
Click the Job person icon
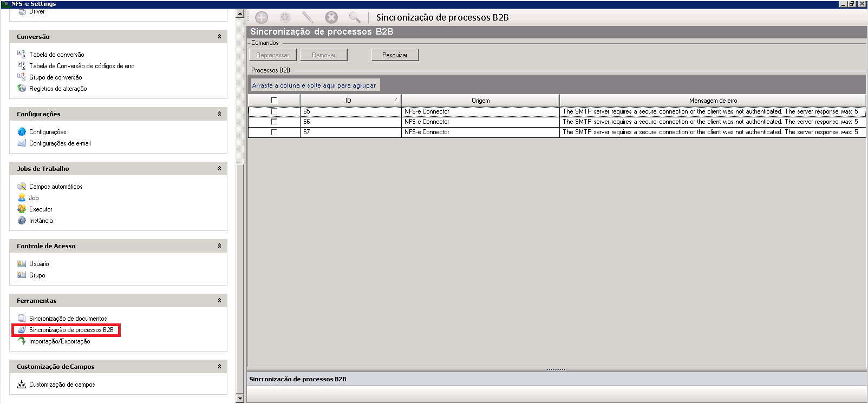click(x=22, y=197)
